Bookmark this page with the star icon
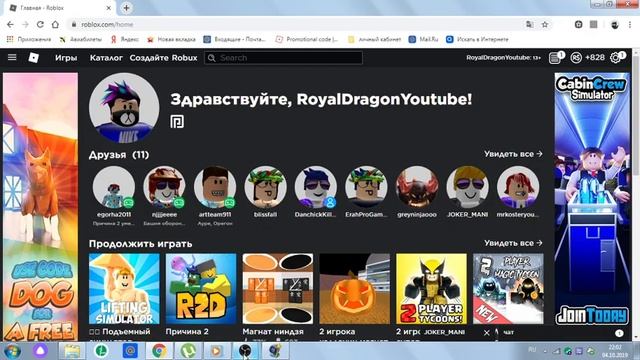The height and width of the screenshot is (360, 640). [544, 24]
